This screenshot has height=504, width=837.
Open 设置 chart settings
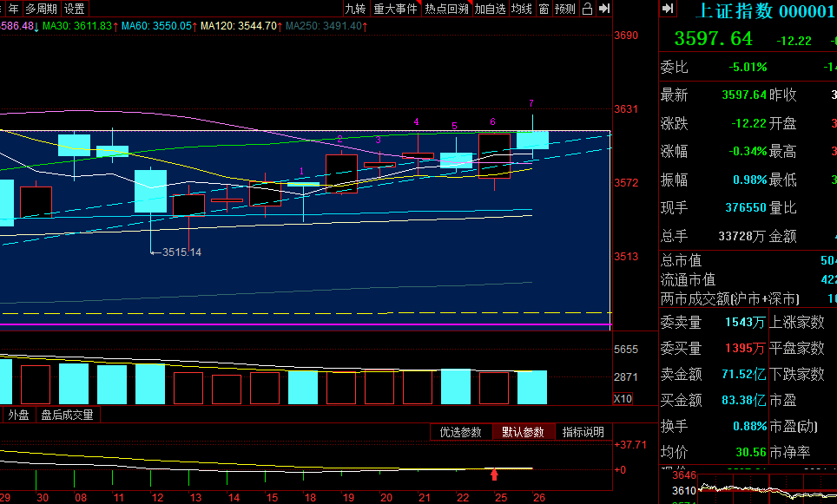[x=74, y=9]
